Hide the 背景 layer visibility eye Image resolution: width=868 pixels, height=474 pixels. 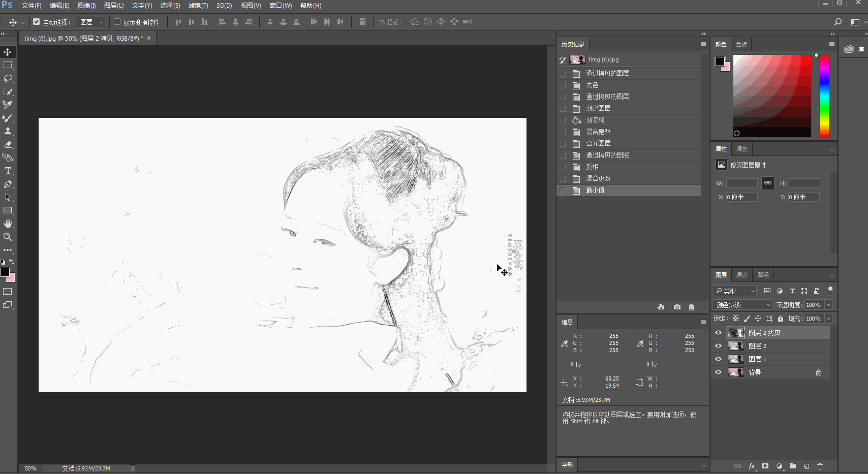pyautogui.click(x=718, y=372)
